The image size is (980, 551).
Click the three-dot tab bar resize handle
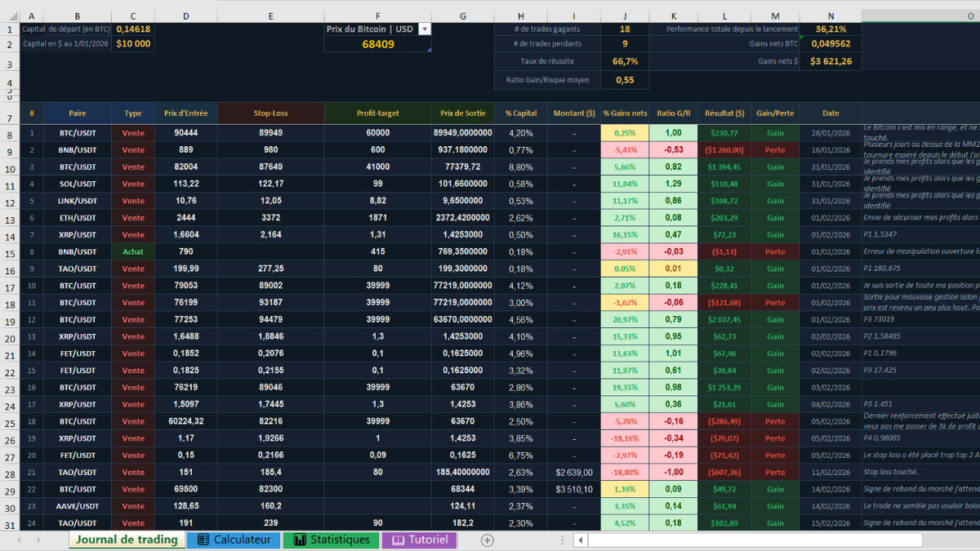[562, 540]
